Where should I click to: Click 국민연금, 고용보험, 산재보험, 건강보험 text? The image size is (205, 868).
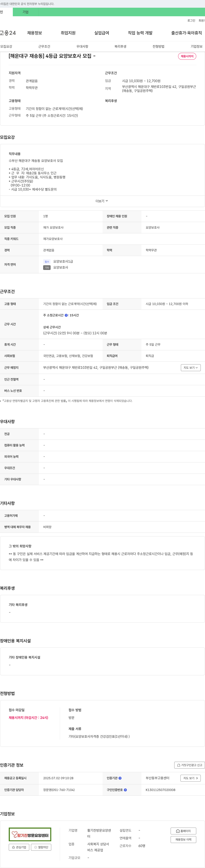click(x=68, y=356)
